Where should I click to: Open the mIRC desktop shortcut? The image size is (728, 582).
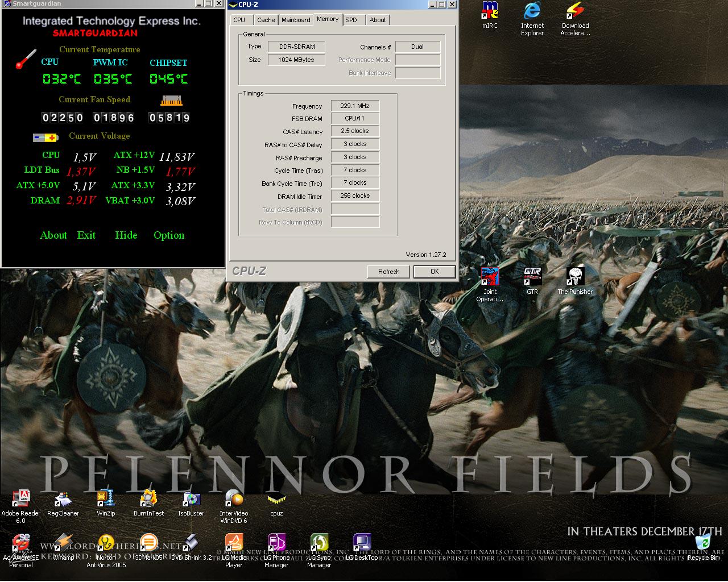[490, 15]
